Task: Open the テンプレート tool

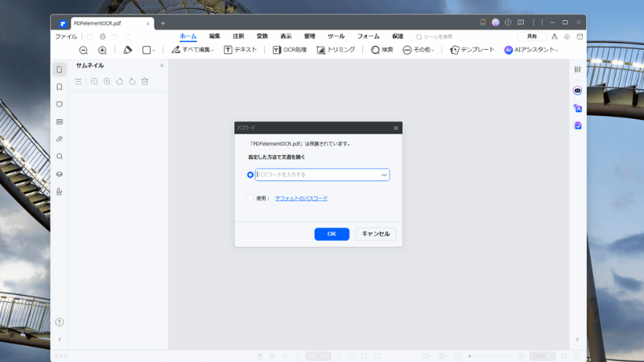Action: [472, 50]
